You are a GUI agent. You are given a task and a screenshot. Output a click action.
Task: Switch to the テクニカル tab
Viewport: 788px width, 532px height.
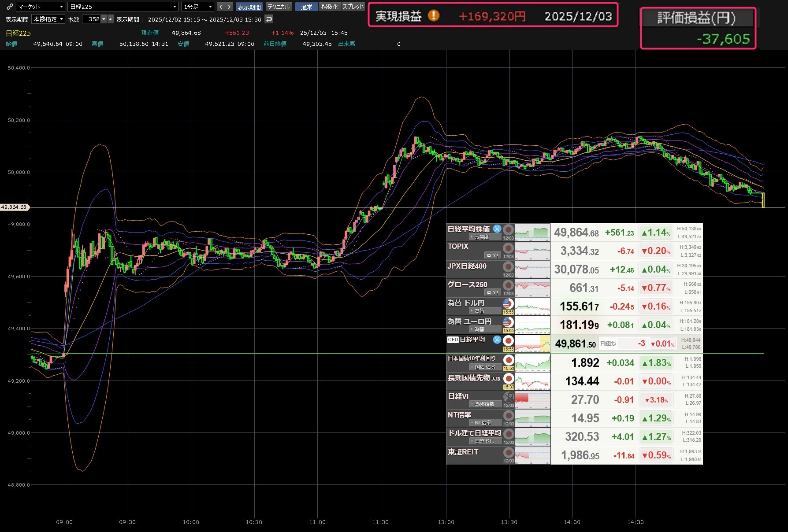pyautogui.click(x=279, y=7)
